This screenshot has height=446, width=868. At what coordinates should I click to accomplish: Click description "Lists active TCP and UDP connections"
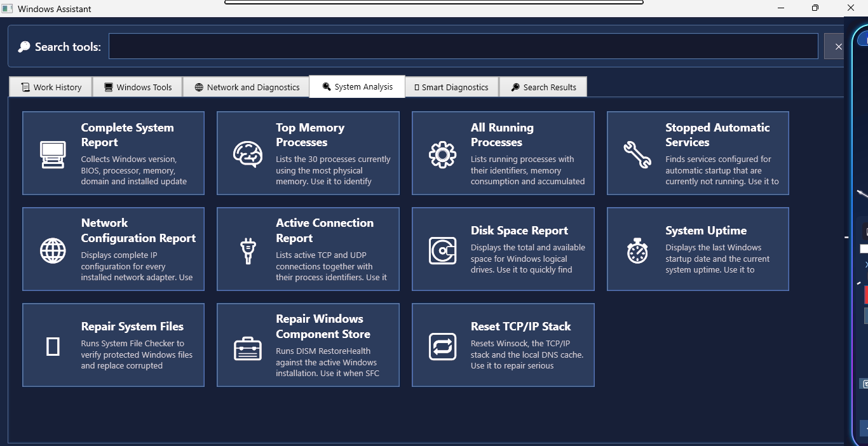[x=331, y=266]
